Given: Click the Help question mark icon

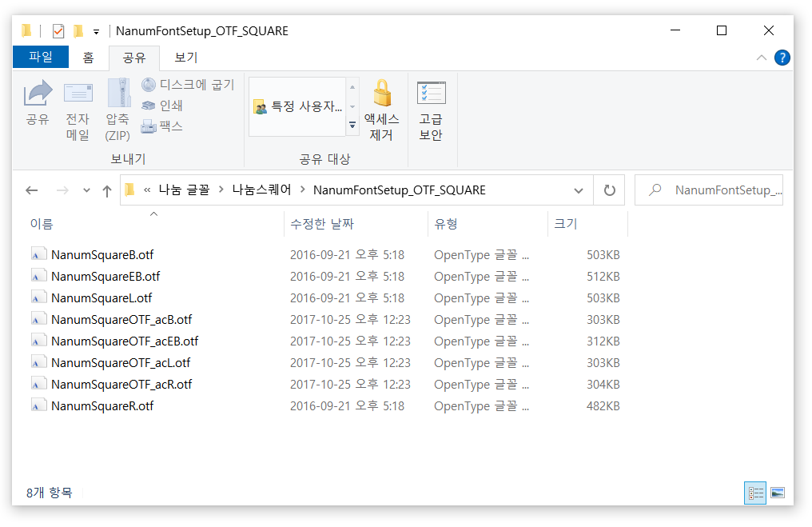Looking at the screenshot, I should [x=782, y=58].
